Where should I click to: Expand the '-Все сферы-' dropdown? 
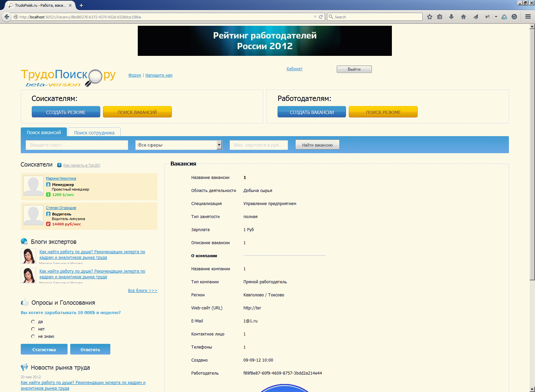tap(219, 145)
